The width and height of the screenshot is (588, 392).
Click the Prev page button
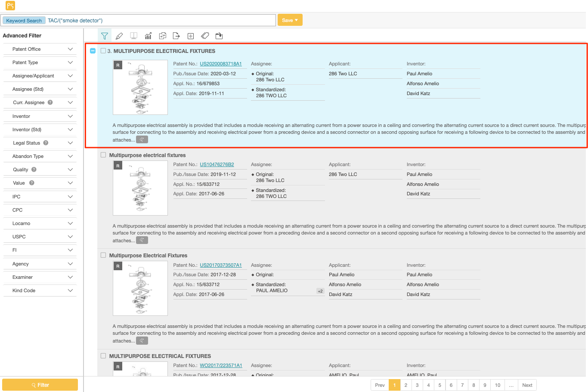point(380,385)
